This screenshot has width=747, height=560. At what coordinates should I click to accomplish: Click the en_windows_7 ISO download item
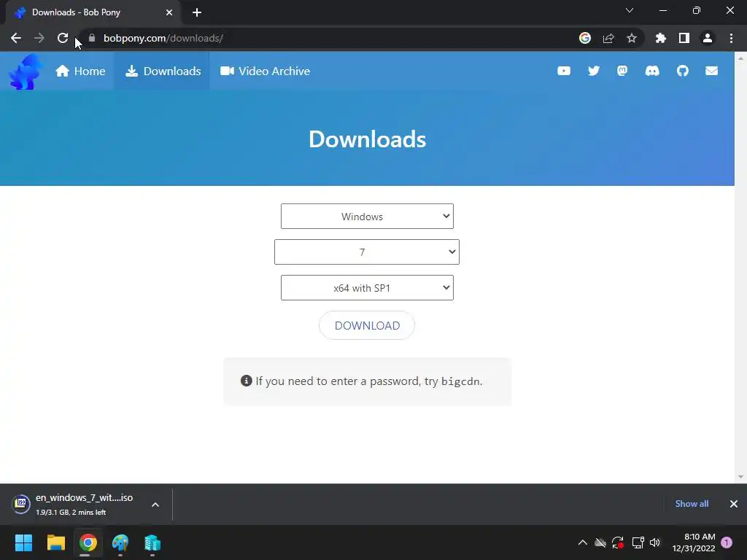pyautogui.click(x=86, y=504)
